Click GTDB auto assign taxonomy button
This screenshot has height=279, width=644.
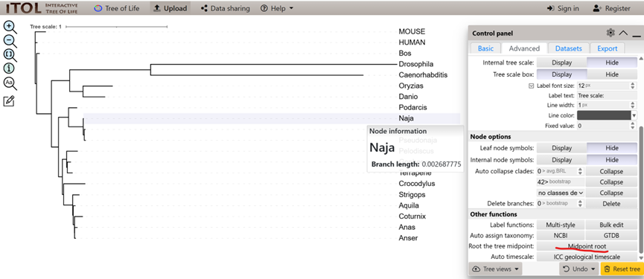(611, 236)
